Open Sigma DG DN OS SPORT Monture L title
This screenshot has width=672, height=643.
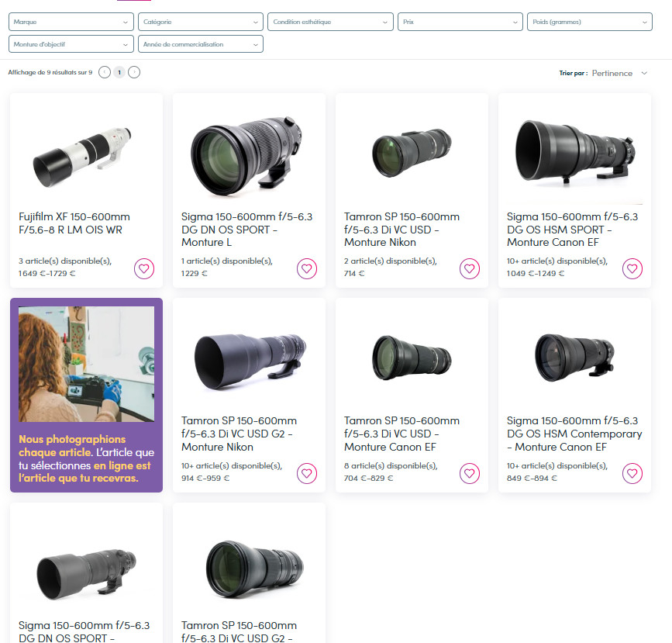pyautogui.click(x=246, y=230)
